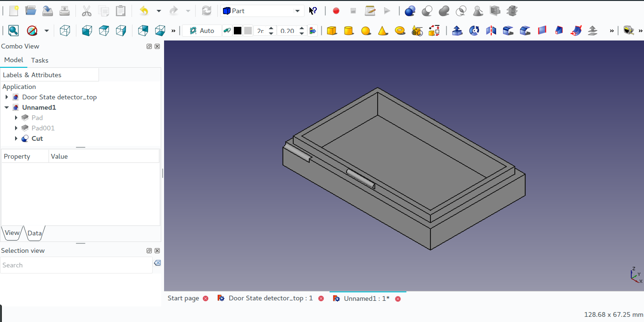Switch to isometric view

65,31
